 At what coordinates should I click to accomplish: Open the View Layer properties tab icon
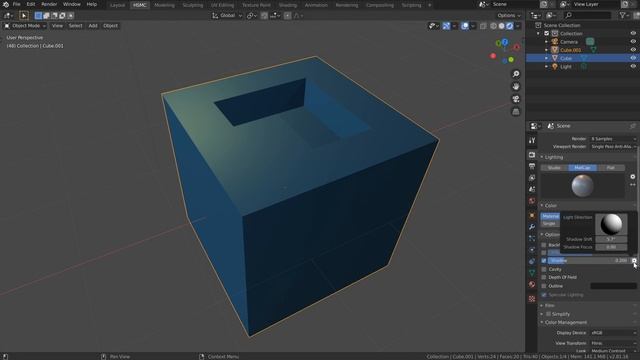(532, 178)
